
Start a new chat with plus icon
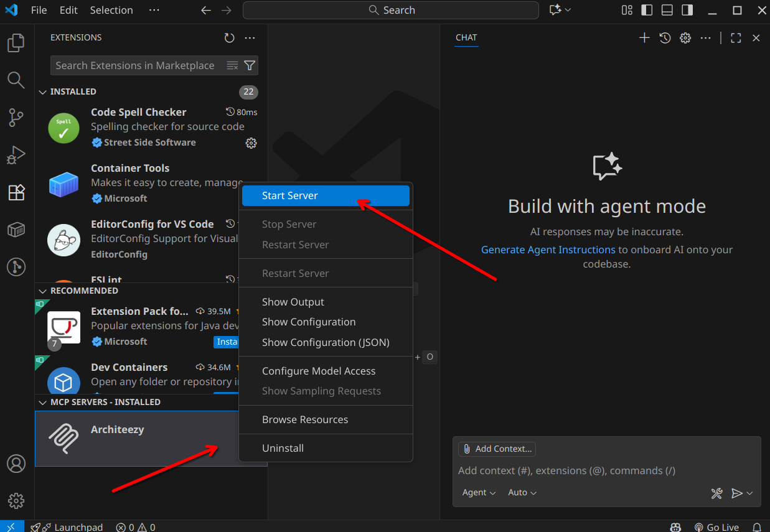pyautogui.click(x=644, y=38)
